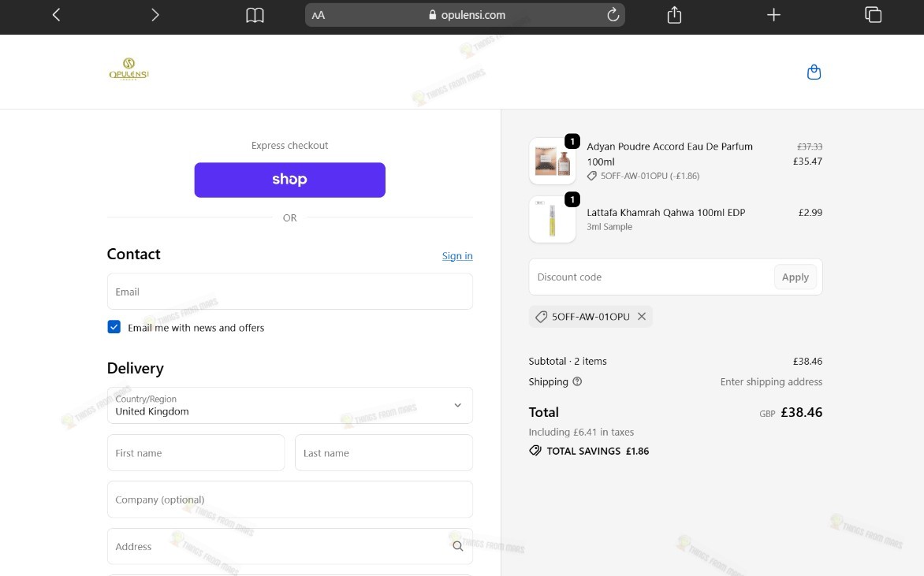Click the 'Including £6.41 in taxes' text

(x=581, y=433)
